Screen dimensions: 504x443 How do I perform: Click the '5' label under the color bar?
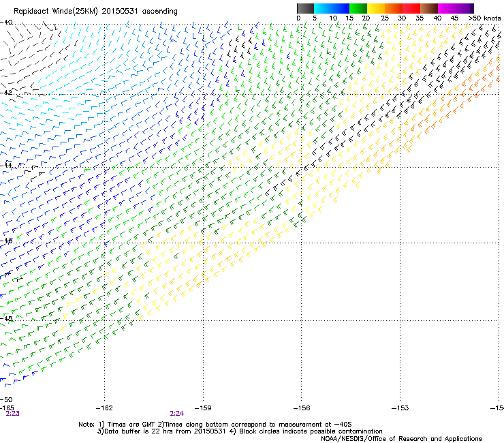point(315,18)
